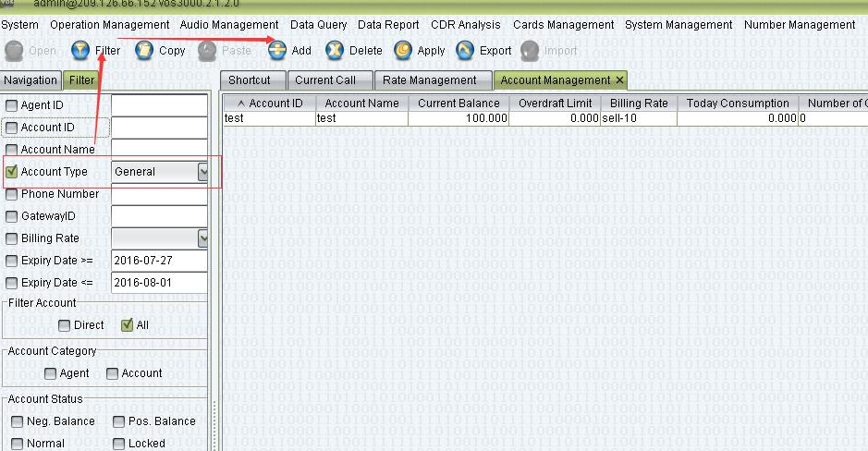The image size is (868, 451).
Task: Select the sell-10 billing rate cell
Action: pos(639,118)
